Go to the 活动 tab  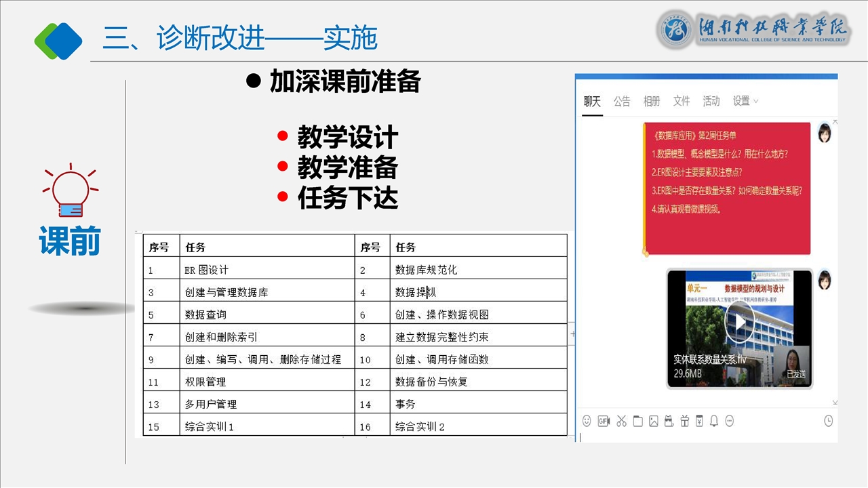point(711,101)
